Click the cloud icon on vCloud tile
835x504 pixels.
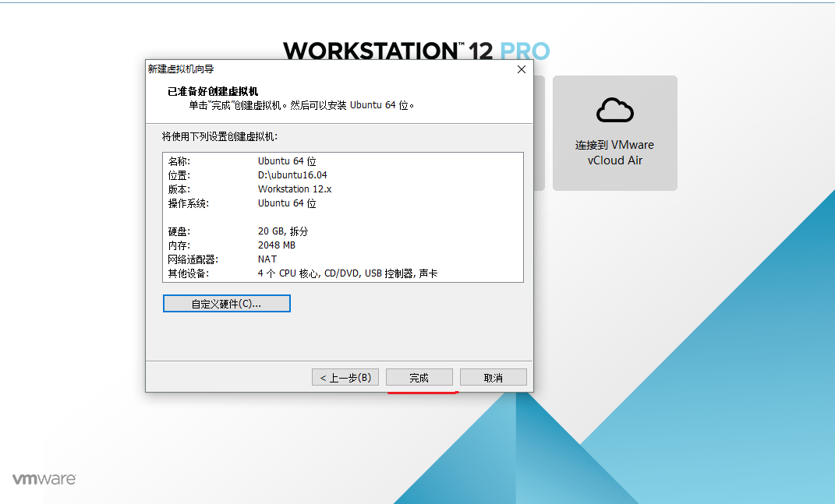point(614,110)
